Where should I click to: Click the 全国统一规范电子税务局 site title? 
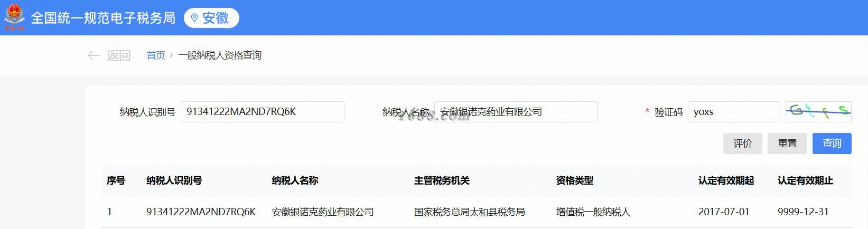click(x=103, y=18)
